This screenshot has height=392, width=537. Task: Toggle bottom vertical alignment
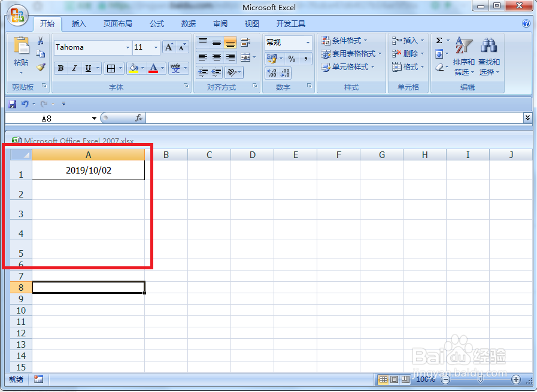230,42
